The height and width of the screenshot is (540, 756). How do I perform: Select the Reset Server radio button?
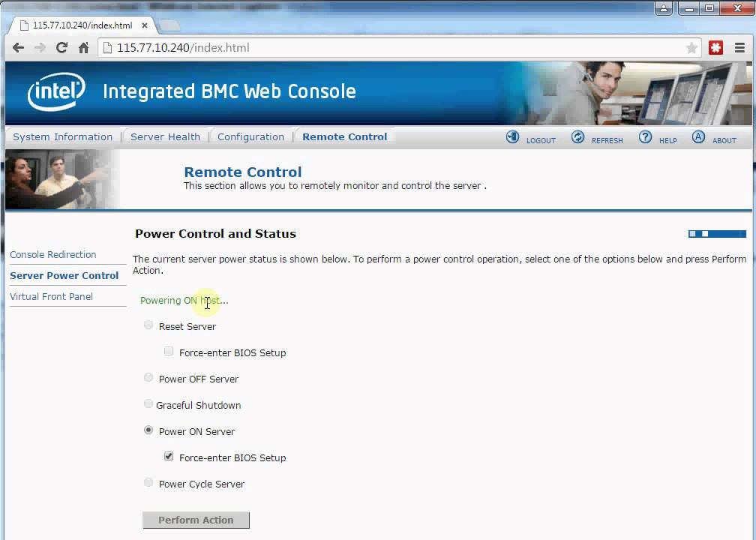(x=148, y=325)
